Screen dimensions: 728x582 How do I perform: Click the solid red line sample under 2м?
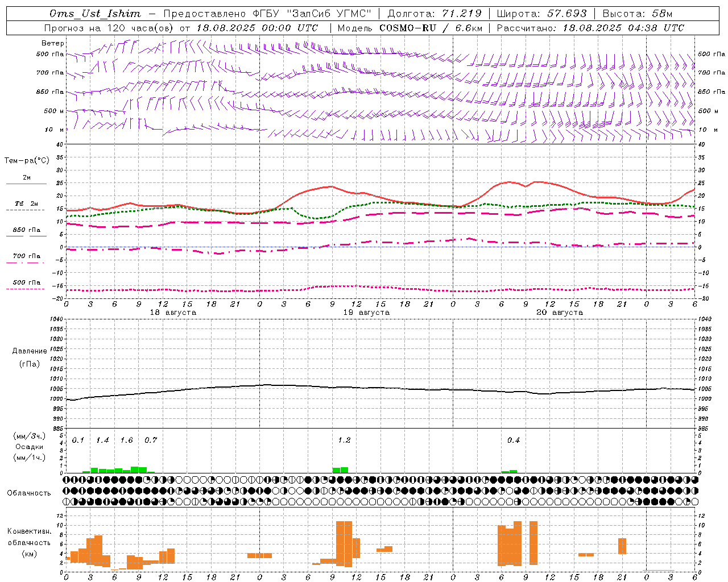(x=26, y=184)
